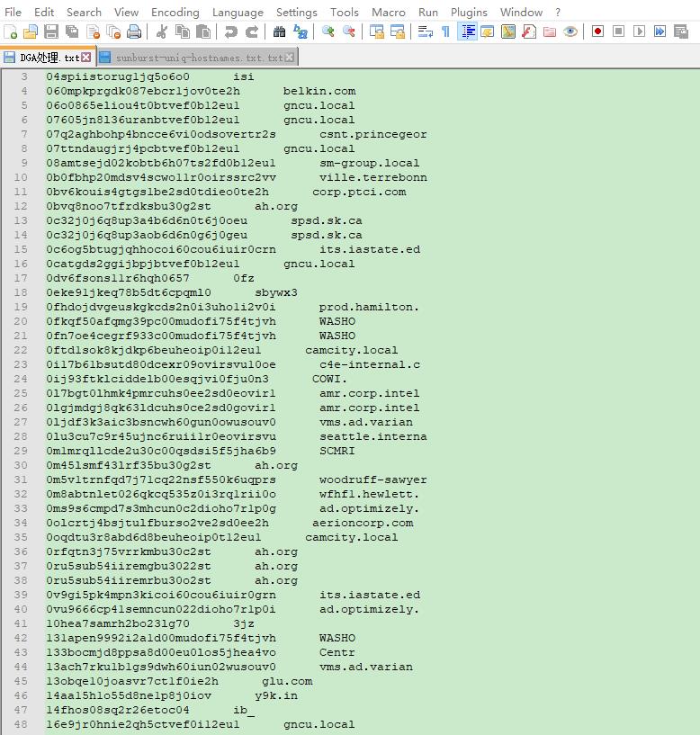Click the Save All icon
Image resolution: width=700 pixels, height=735 pixels.
point(72,31)
